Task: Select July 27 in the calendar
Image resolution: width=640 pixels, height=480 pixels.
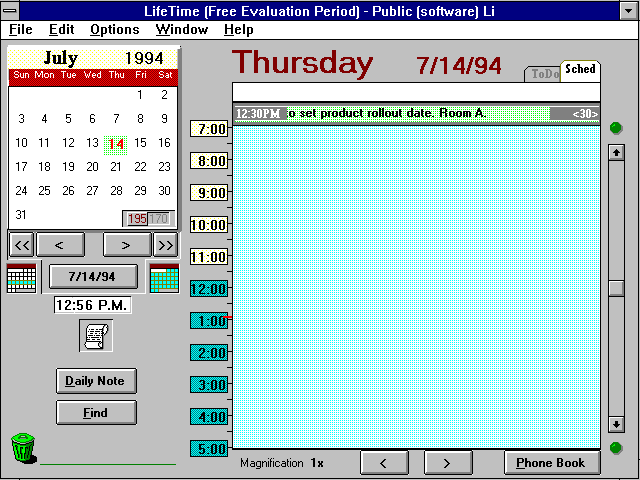Action: (x=92, y=191)
